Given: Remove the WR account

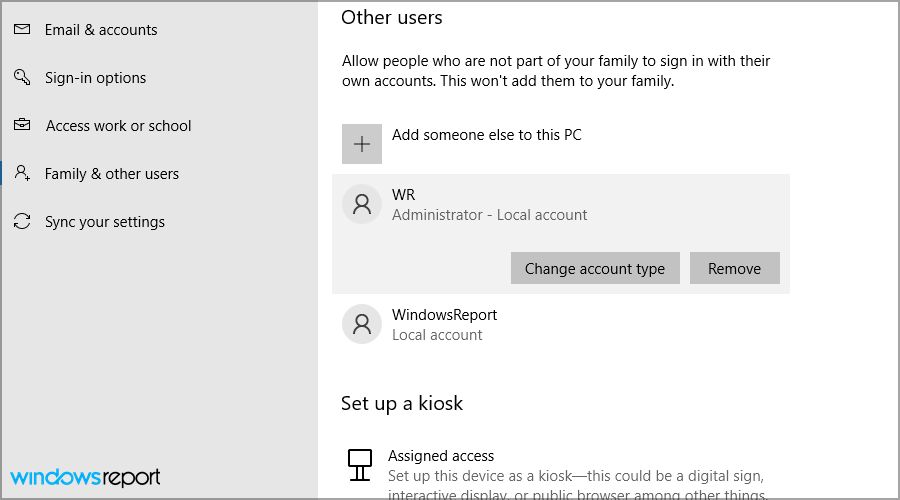Looking at the screenshot, I should (734, 269).
